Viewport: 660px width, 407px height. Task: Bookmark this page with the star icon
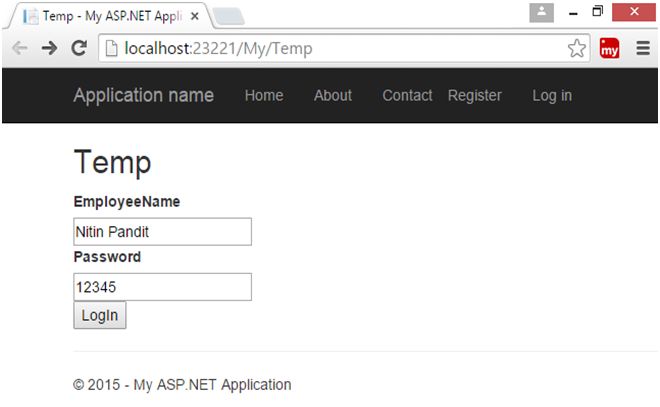576,48
